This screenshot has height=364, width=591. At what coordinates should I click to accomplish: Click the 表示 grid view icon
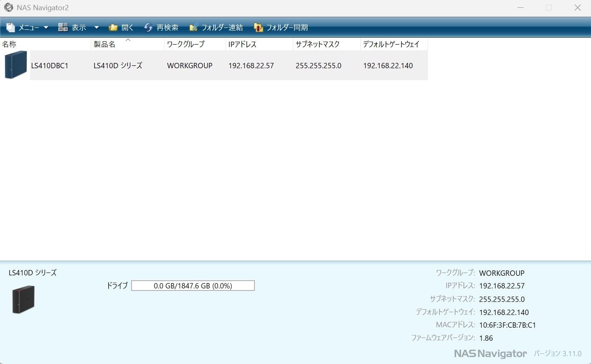tap(63, 27)
